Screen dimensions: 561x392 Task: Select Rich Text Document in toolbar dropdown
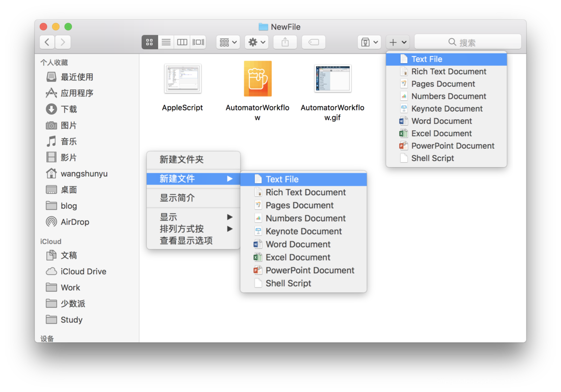[x=446, y=72]
